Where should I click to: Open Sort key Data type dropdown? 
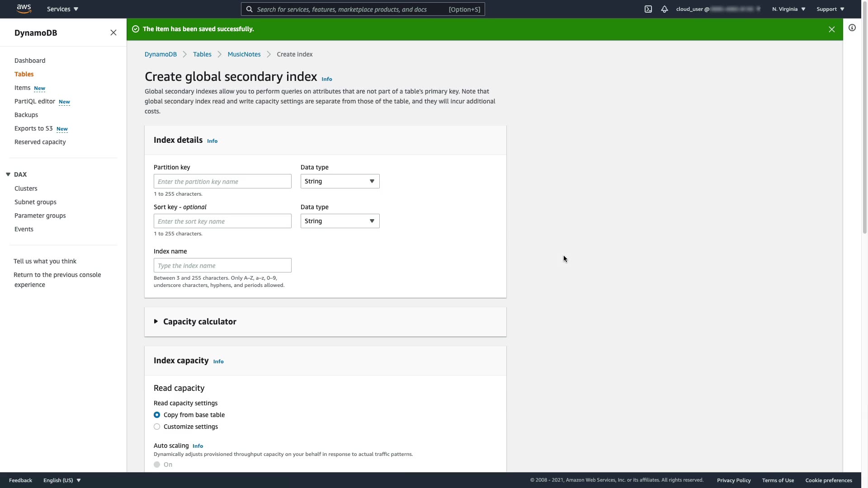(340, 221)
